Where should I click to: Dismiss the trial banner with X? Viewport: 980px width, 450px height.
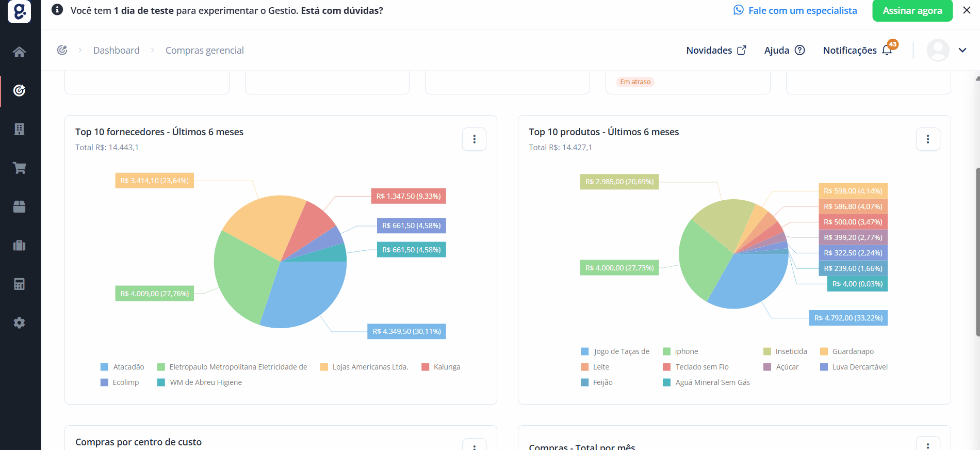967,10
